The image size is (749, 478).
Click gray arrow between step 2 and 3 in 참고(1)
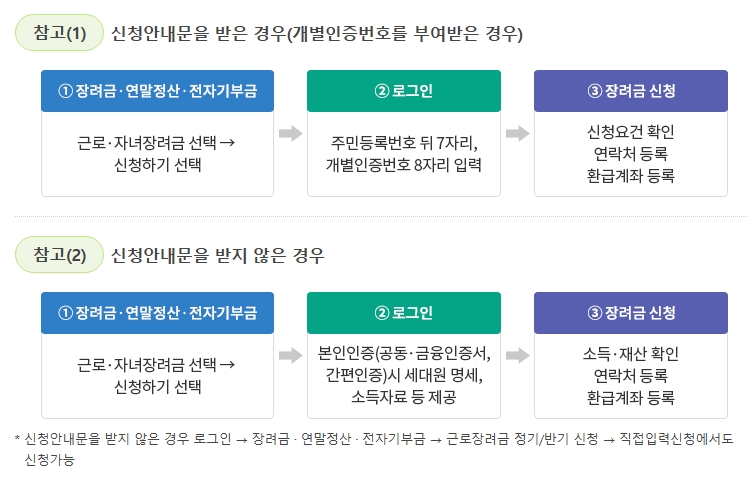517,133
